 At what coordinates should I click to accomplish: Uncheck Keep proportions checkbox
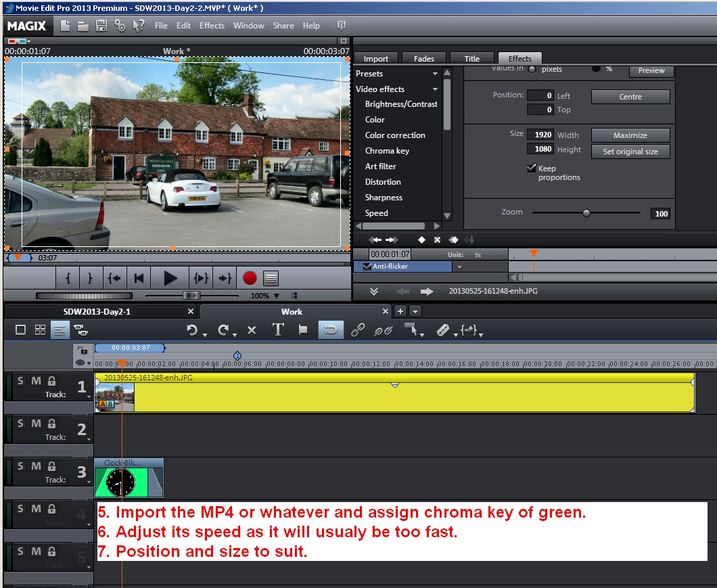click(x=532, y=168)
